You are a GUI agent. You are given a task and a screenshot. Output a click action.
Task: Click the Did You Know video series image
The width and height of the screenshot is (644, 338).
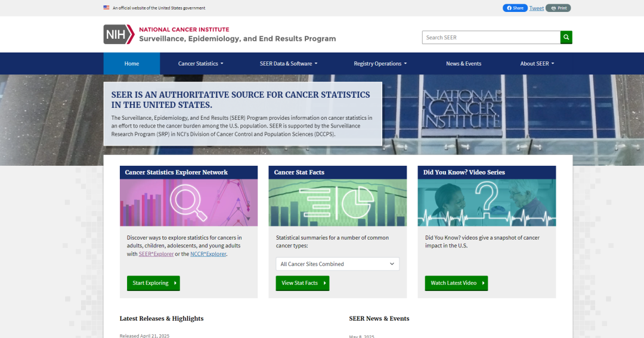487,203
